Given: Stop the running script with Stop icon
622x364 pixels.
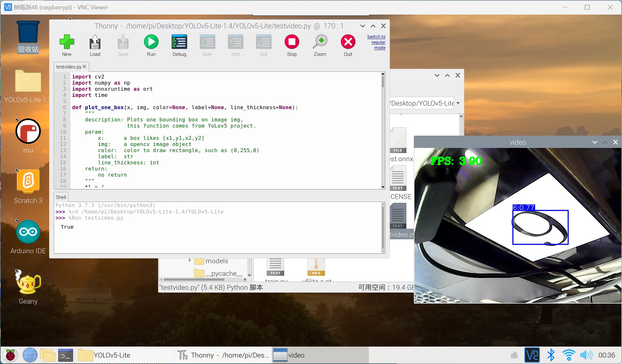Looking at the screenshot, I should [x=292, y=46].
